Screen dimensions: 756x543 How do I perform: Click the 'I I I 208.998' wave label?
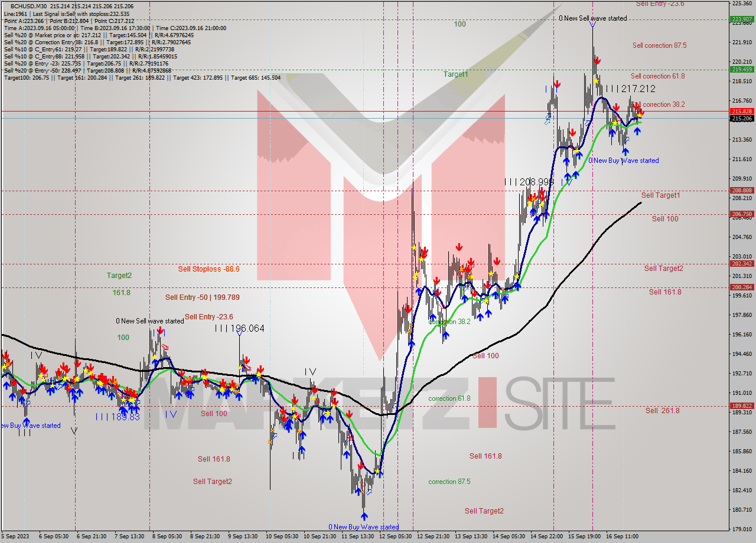(529, 182)
